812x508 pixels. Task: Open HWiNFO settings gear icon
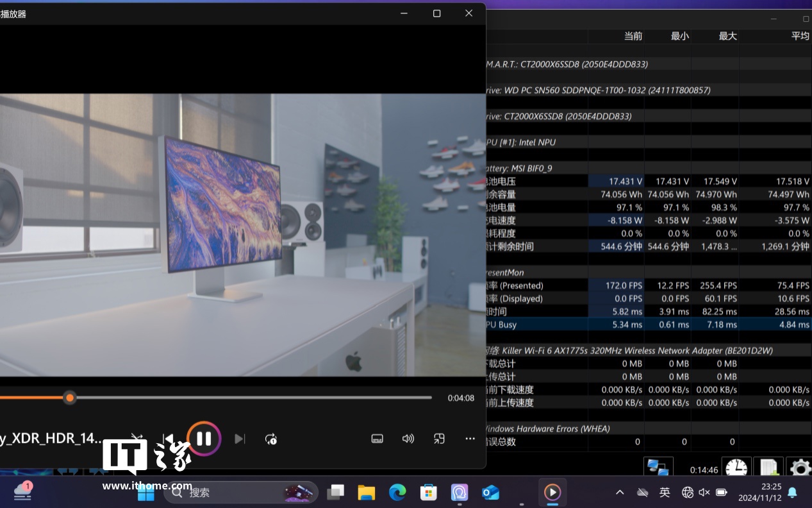coord(799,468)
